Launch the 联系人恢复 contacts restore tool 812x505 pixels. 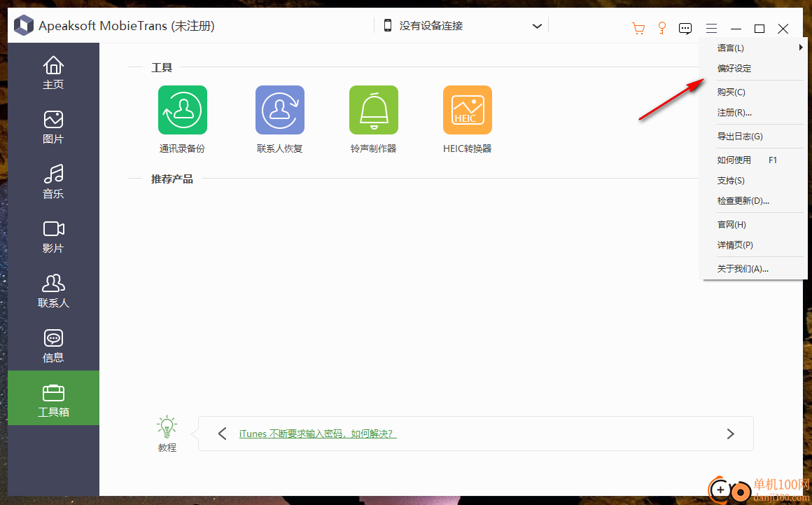click(x=279, y=110)
